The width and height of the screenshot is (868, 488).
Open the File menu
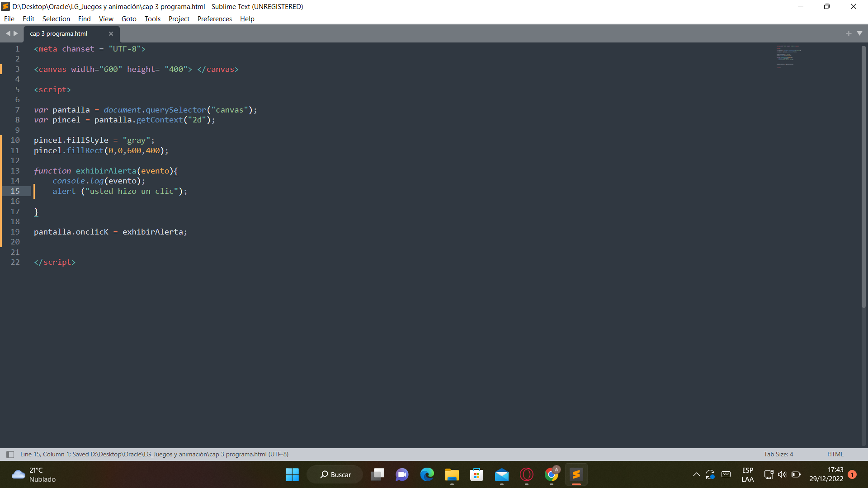coord(9,19)
